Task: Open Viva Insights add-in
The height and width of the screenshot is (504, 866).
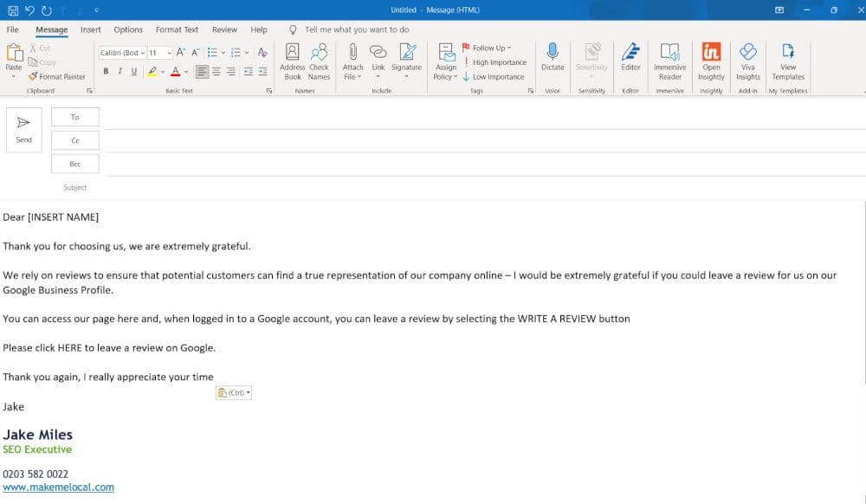Action: click(x=748, y=53)
